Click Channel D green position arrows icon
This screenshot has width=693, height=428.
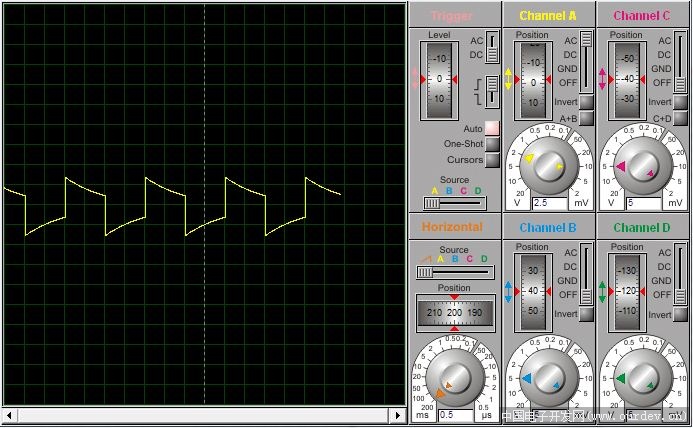point(602,292)
